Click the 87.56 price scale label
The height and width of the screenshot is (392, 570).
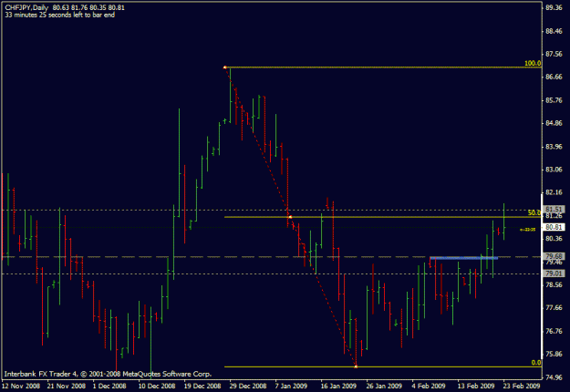tap(554, 54)
